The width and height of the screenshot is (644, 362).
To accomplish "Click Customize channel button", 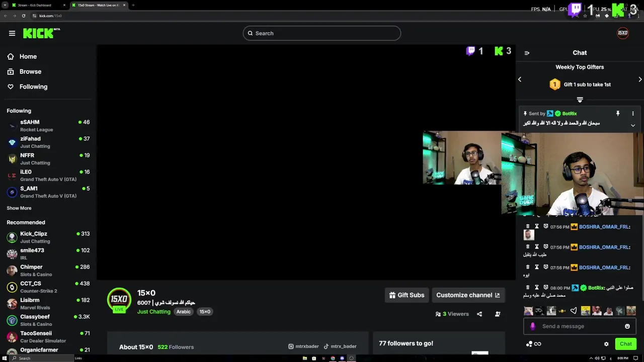I will point(468,295).
